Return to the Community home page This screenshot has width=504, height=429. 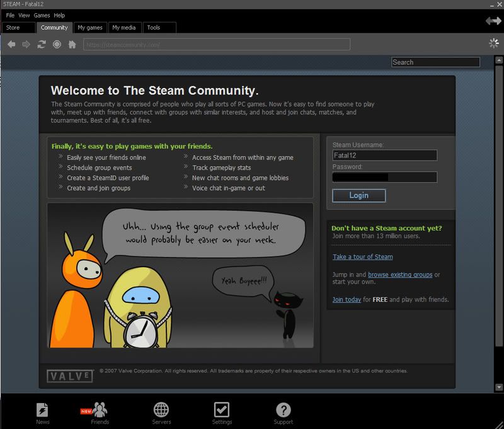pos(71,44)
